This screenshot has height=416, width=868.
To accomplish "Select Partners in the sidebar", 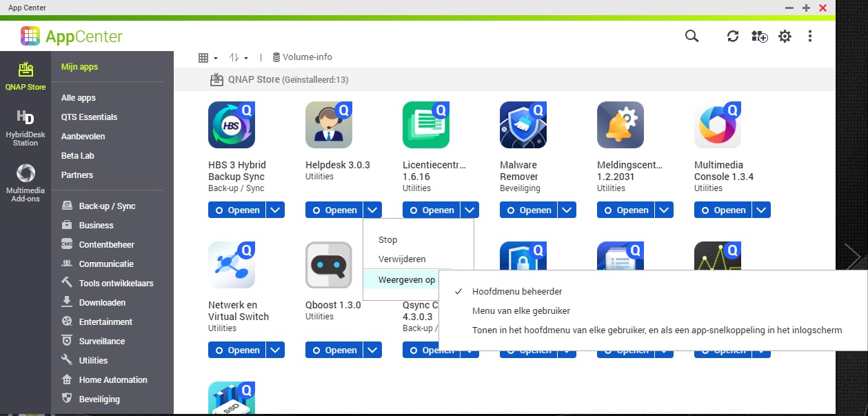I will (x=77, y=175).
